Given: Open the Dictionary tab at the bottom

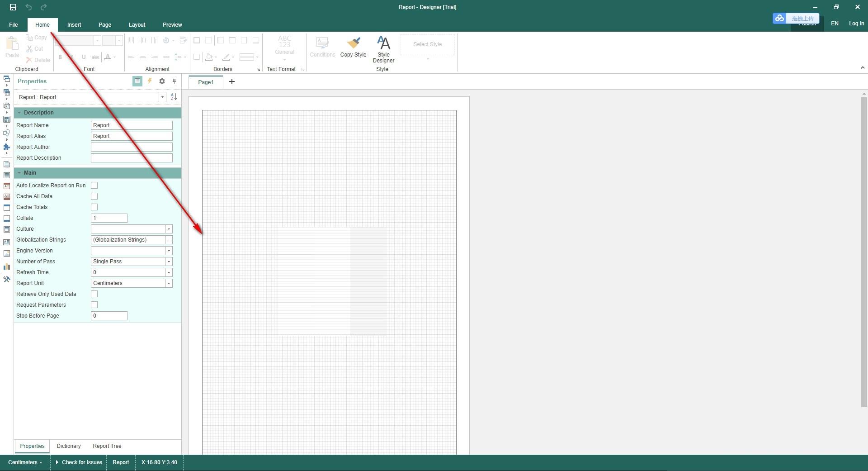Looking at the screenshot, I should [69, 446].
